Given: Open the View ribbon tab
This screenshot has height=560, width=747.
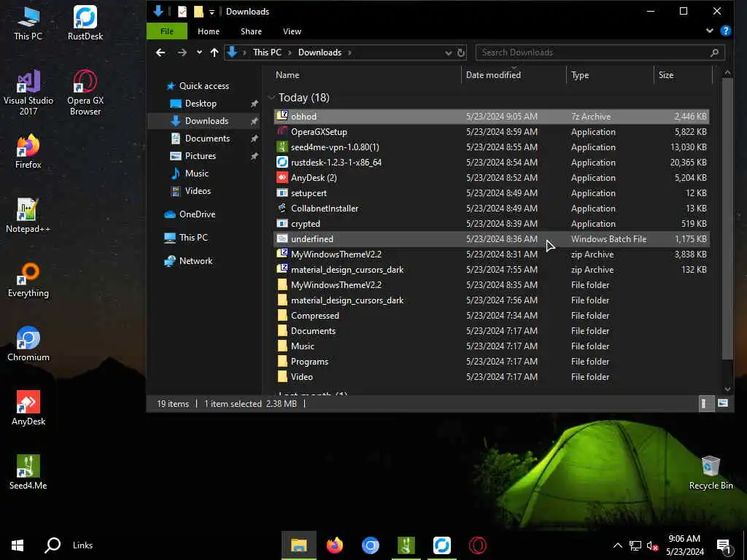Looking at the screenshot, I should (x=292, y=31).
